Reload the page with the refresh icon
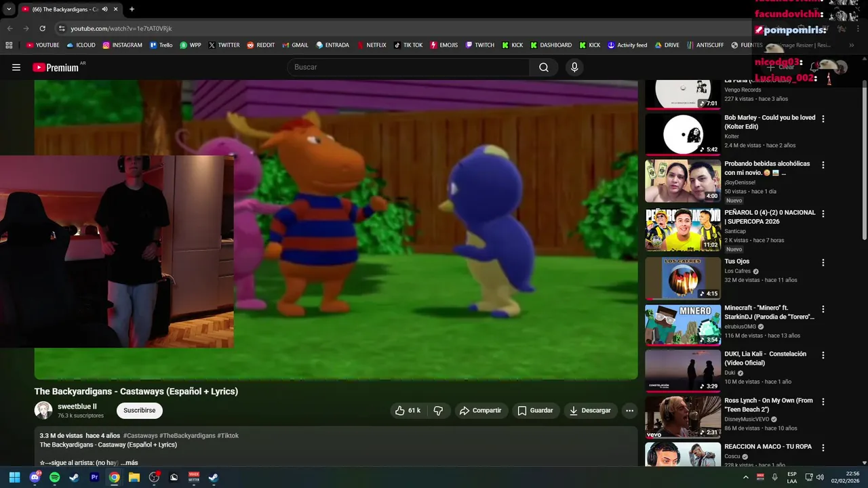868x488 pixels. point(42,28)
